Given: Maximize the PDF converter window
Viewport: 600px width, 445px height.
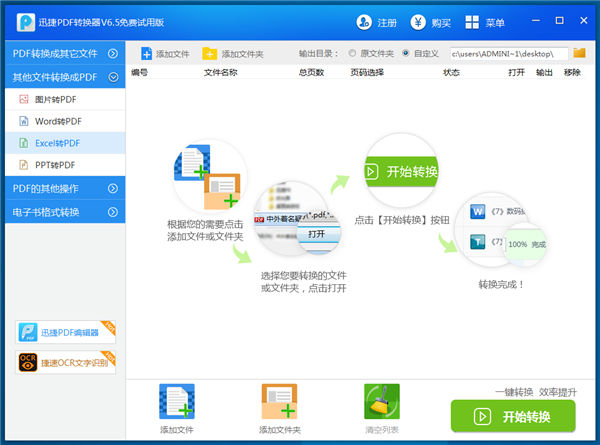Looking at the screenshot, I should point(559,20).
